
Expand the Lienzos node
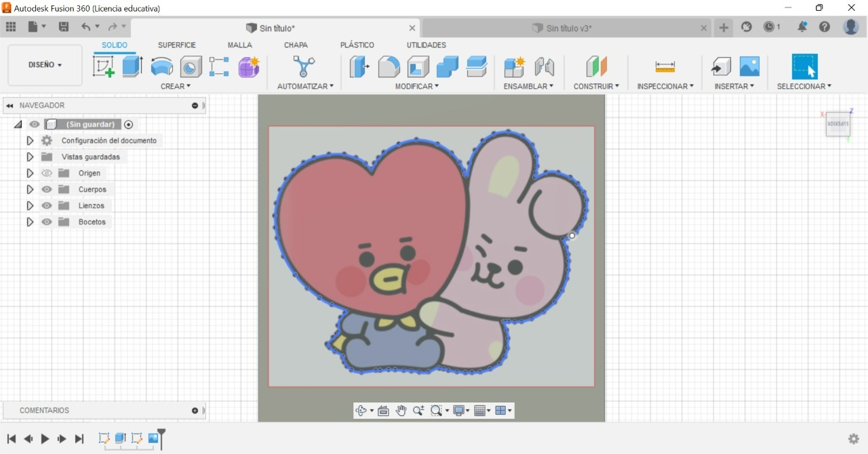pos(30,206)
